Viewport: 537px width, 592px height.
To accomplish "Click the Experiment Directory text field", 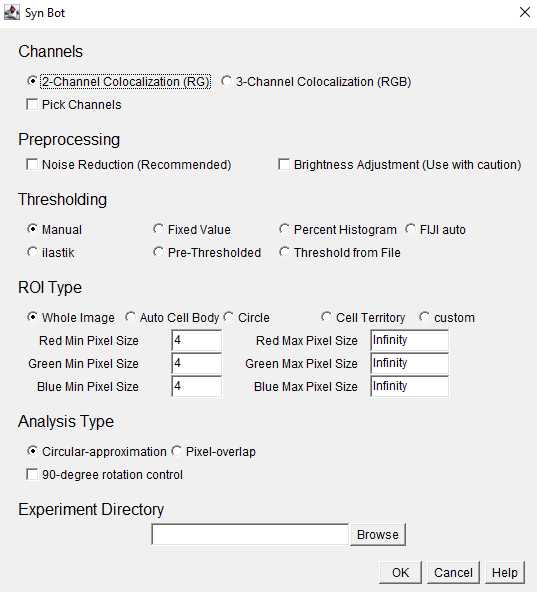I will [x=250, y=534].
